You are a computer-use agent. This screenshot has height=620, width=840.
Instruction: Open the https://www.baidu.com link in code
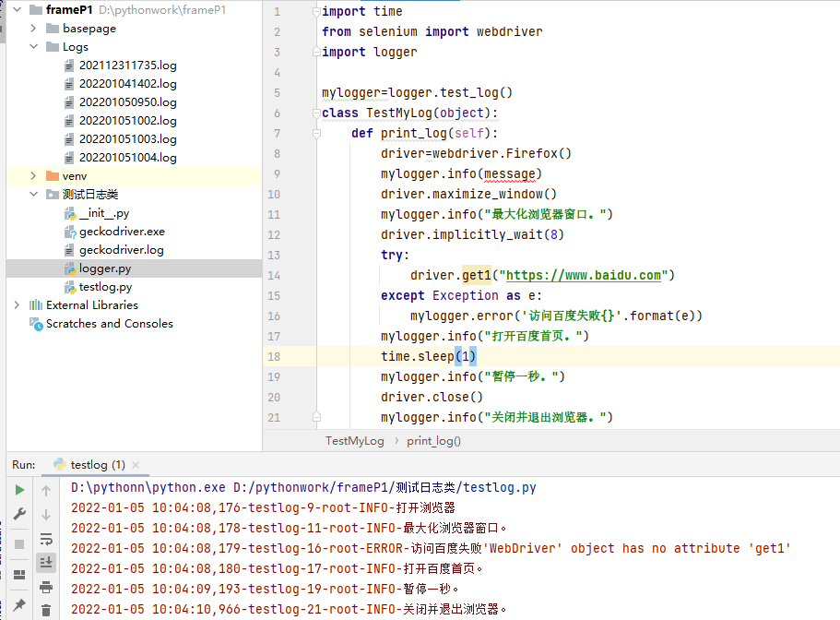pos(584,276)
